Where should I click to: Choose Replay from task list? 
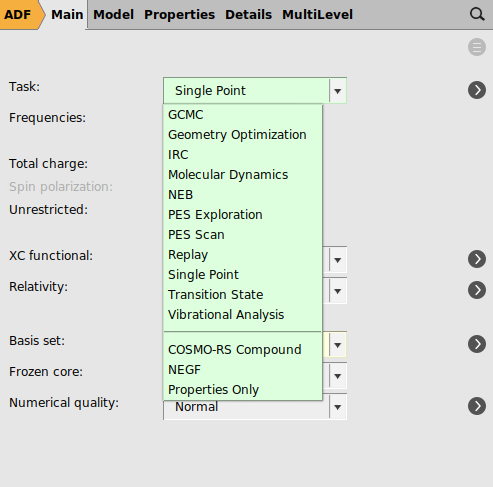point(243,255)
